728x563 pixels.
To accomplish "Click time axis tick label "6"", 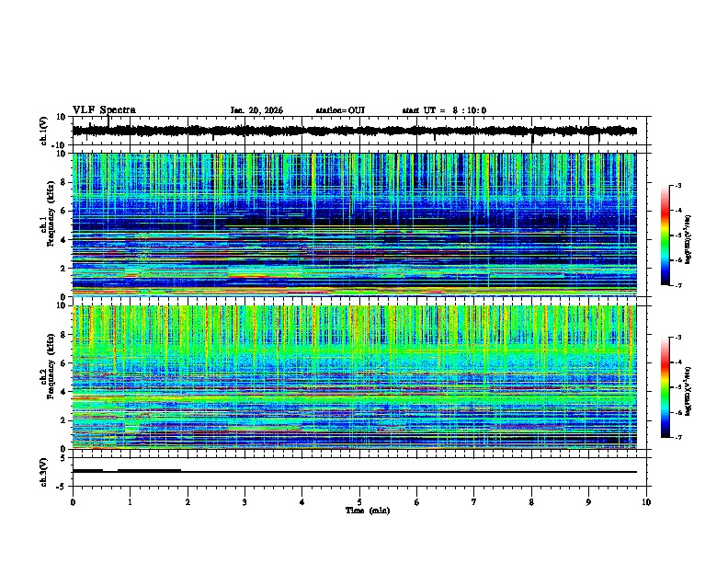I will pos(417,502).
